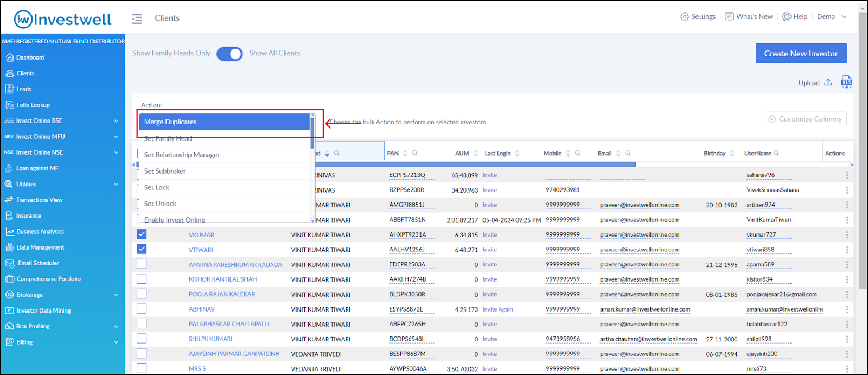
Task: Open the Demo account dropdown
Action: [832, 17]
